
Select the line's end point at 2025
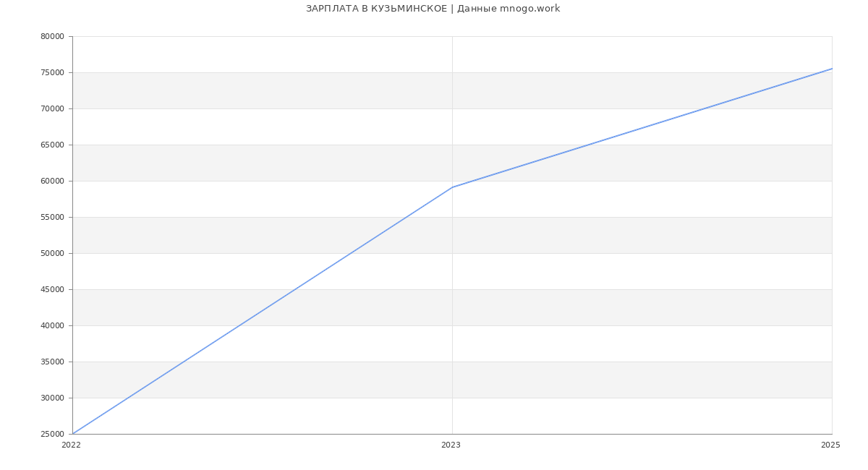point(831,69)
